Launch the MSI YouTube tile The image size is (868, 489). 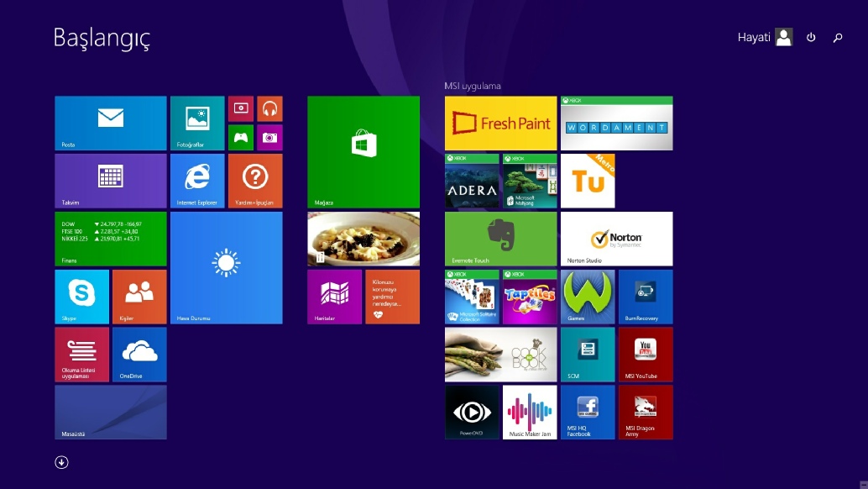646,355
